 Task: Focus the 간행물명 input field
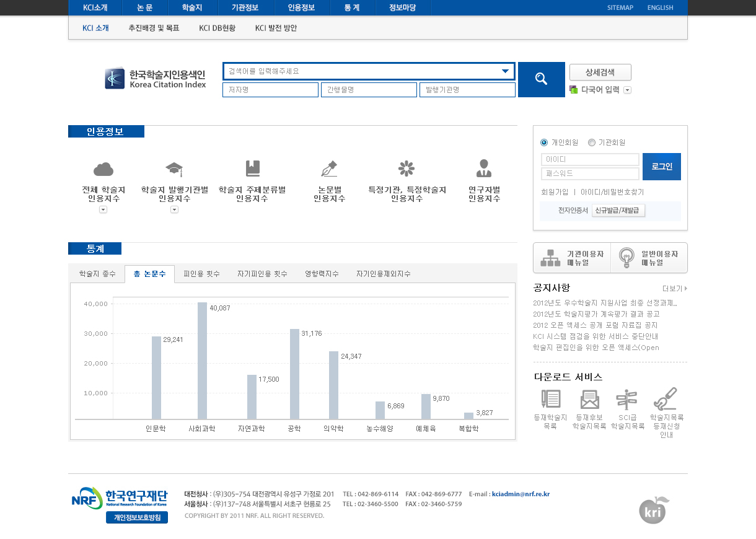coord(369,90)
